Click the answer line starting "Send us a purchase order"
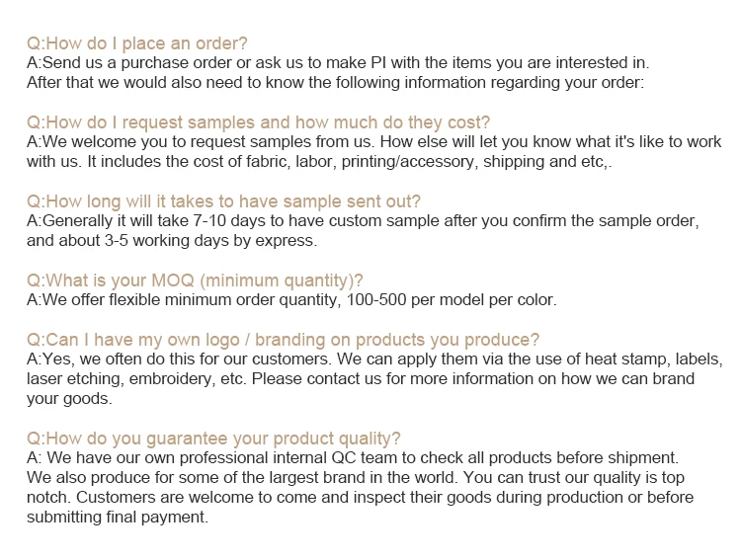Viewport: 741px width, 560px height. point(337,63)
